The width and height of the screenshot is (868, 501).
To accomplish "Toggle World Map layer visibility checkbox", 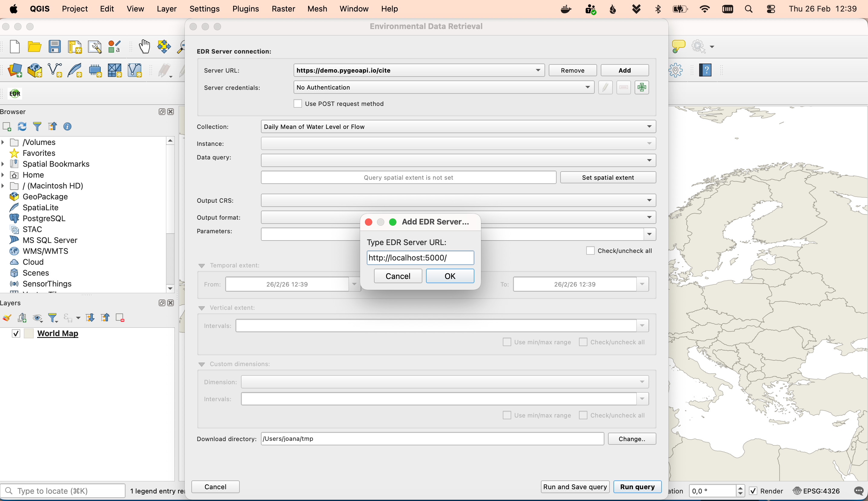I will (16, 333).
